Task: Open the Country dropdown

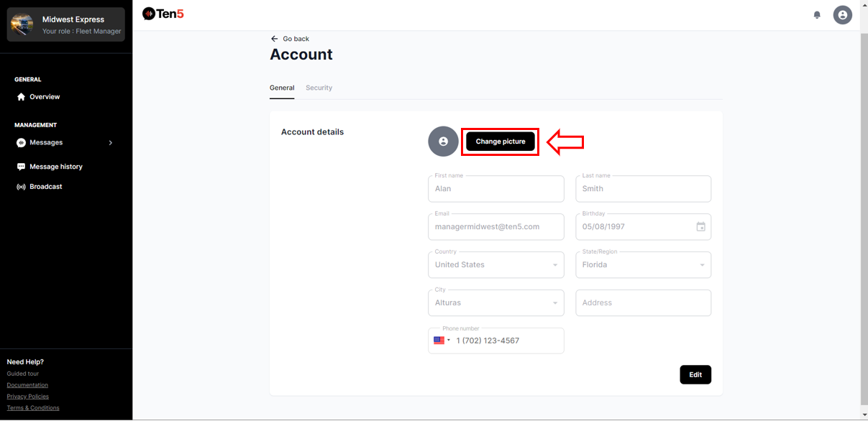Action: click(495, 265)
